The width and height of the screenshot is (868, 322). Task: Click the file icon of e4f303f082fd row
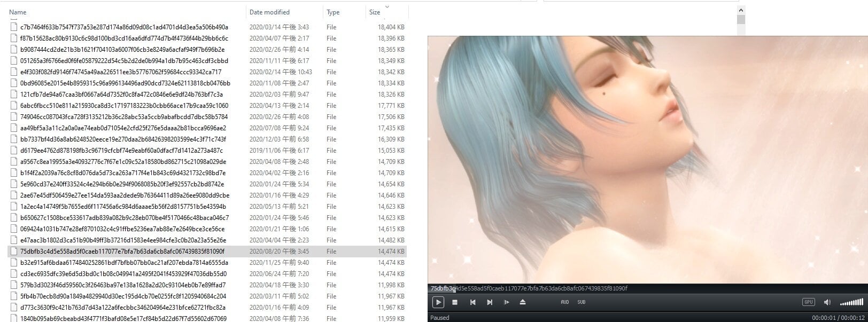point(14,72)
